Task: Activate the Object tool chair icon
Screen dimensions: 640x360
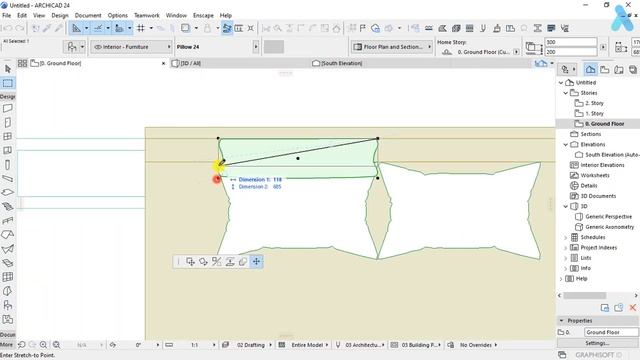Action: [8, 305]
